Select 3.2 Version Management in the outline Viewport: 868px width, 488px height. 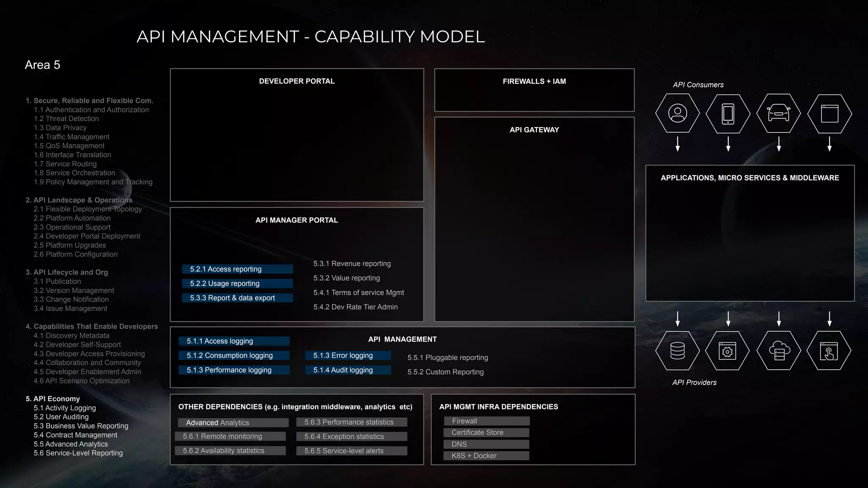pyautogui.click(x=74, y=291)
